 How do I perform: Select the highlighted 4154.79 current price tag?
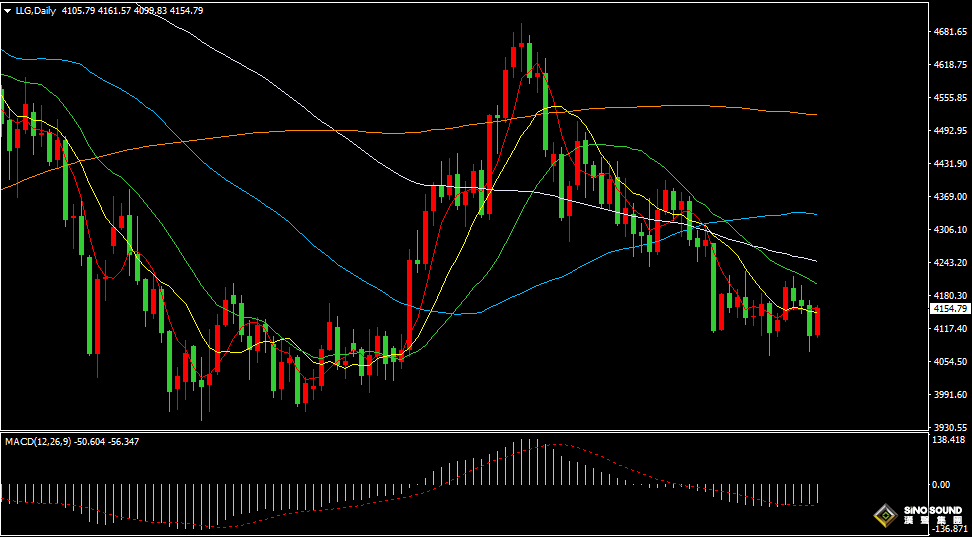click(x=949, y=308)
